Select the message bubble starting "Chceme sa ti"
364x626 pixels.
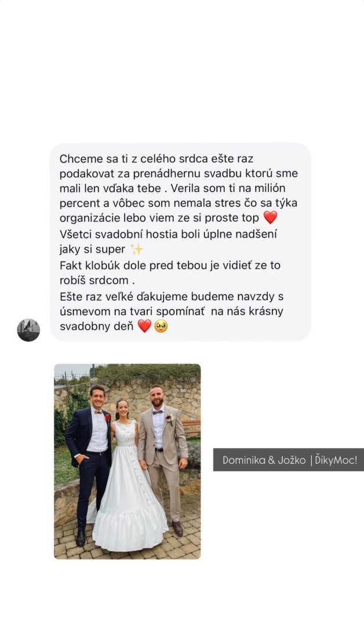(x=180, y=242)
